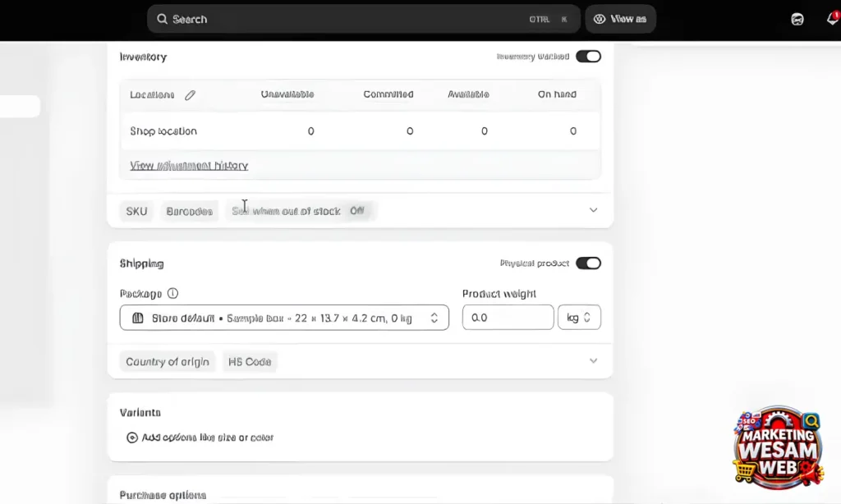Click Add options like size or color
This screenshot has width=841, height=504.
[x=207, y=438]
